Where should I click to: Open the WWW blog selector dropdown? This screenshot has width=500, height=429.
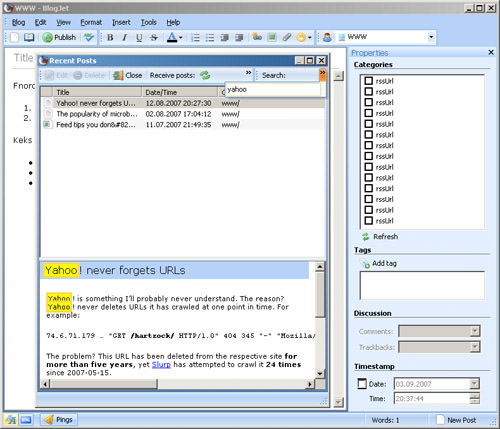pos(431,37)
